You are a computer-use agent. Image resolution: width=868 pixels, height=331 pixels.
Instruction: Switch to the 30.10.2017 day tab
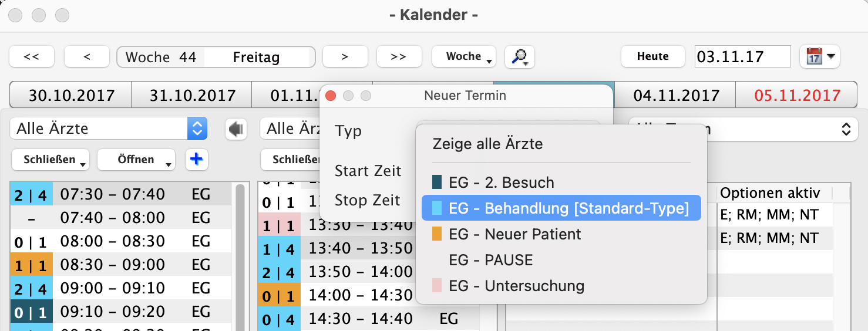(70, 95)
